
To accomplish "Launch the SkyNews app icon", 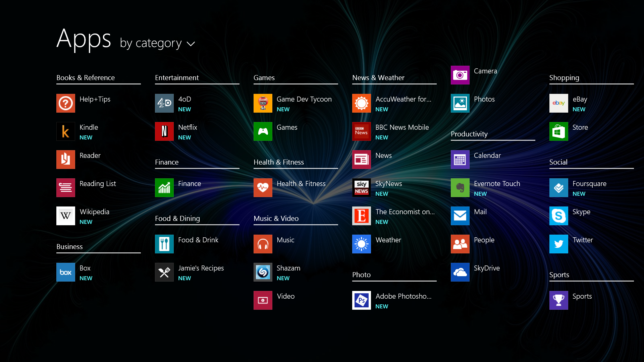I will coord(362,188).
